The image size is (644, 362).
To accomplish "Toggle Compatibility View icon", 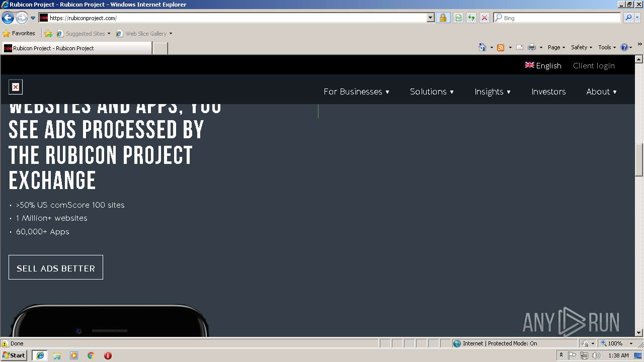I will (x=458, y=18).
